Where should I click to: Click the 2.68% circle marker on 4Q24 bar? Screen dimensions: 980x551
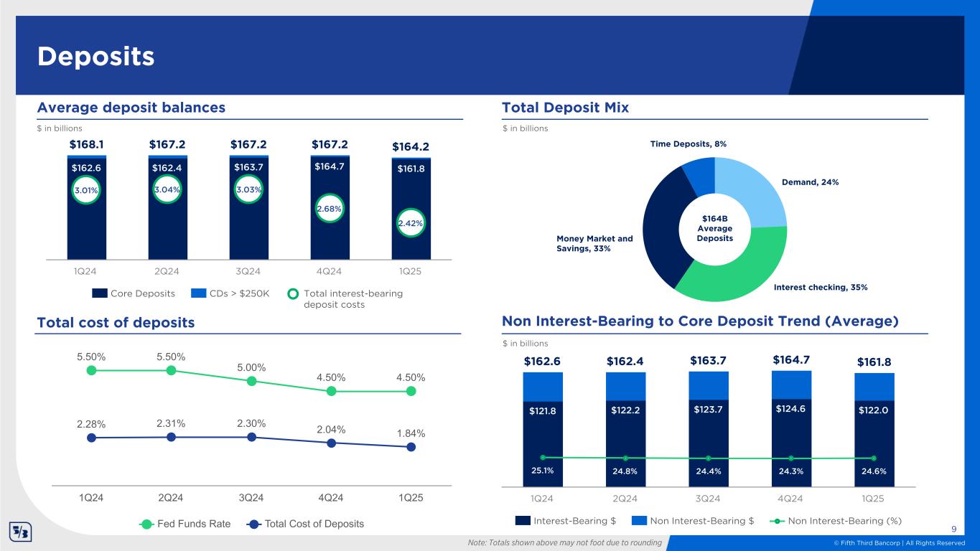330,208
